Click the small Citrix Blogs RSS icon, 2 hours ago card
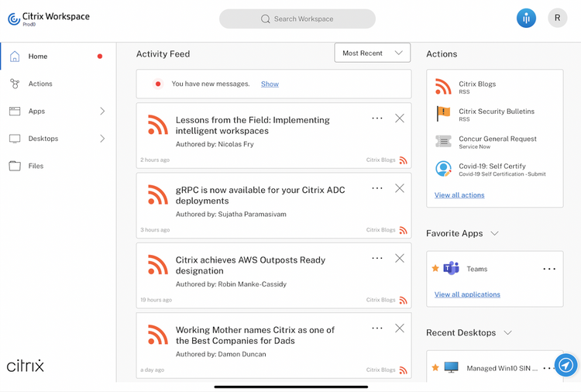Viewport: 581px width, 392px height. (403, 160)
